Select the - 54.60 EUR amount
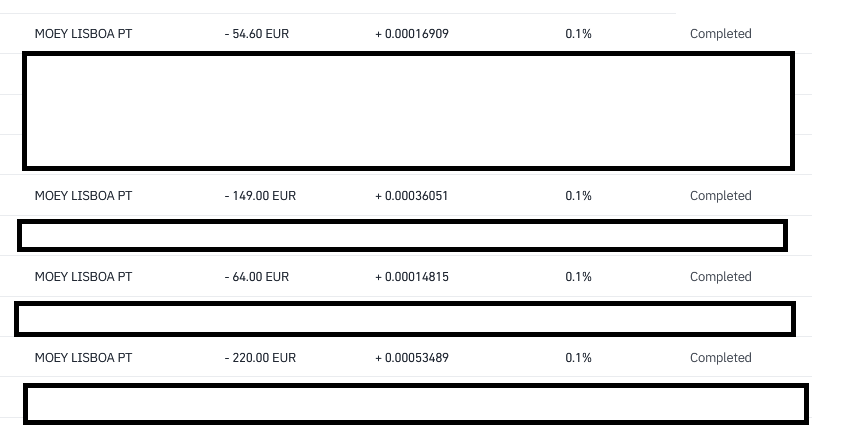Image resolution: width=844 pixels, height=439 pixels. click(257, 34)
